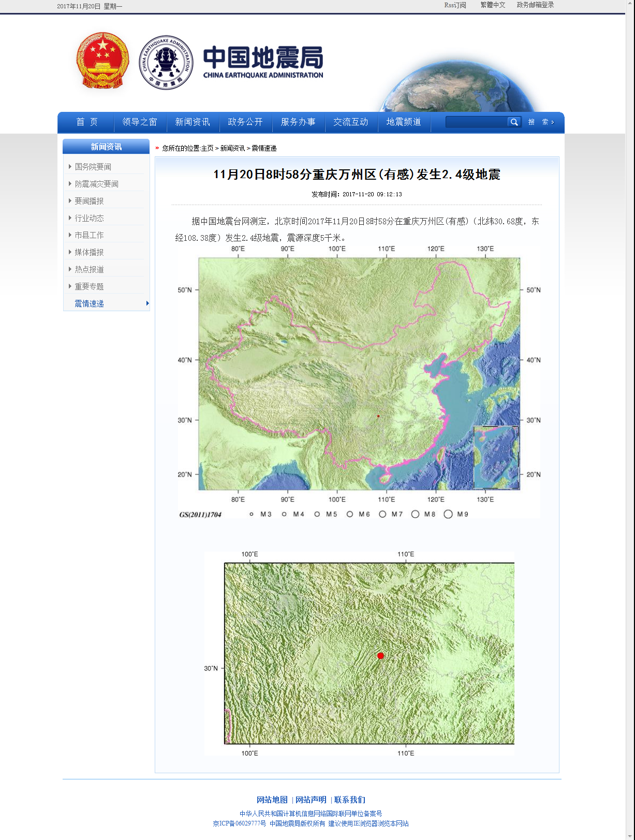The height and width of the screenshot is (840, 635).
Task: Open the 政务公开 navigation menu
Action: click(x=245, y=122)
